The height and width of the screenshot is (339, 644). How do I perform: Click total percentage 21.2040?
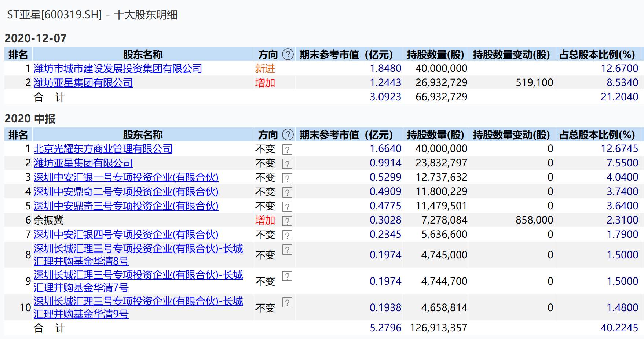619,97
